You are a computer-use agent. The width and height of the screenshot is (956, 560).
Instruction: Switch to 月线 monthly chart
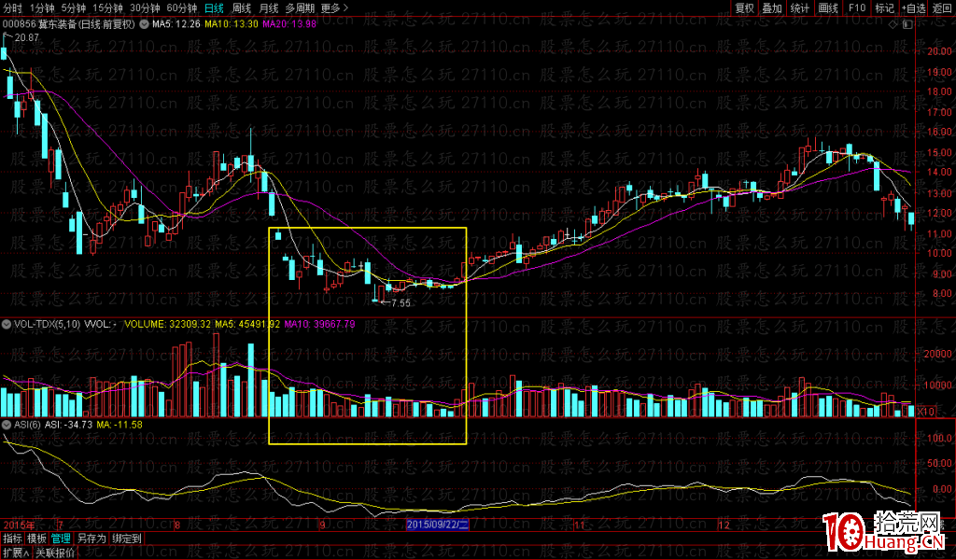268,8
